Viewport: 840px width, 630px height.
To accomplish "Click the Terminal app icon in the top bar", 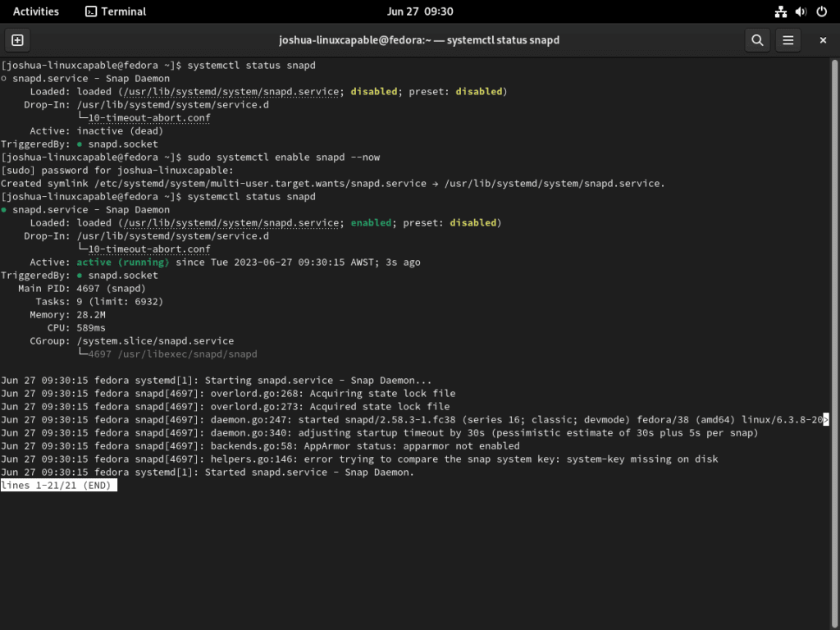I will 90,11.
